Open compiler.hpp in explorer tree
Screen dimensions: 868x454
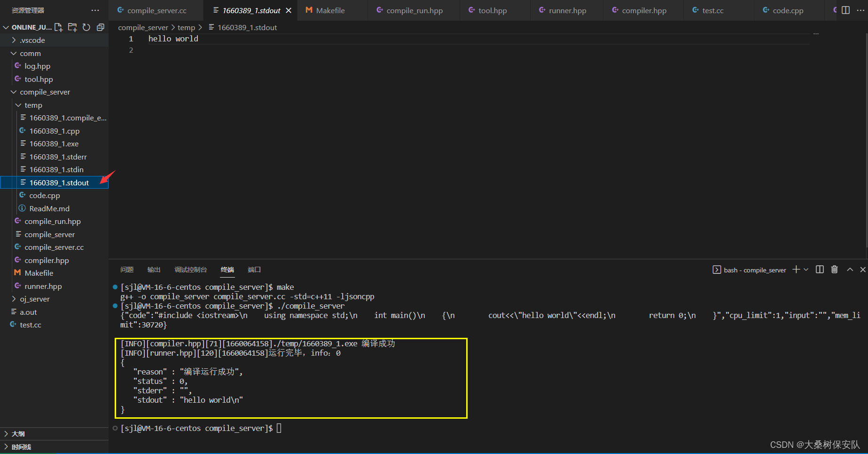[x=54, y=260]
